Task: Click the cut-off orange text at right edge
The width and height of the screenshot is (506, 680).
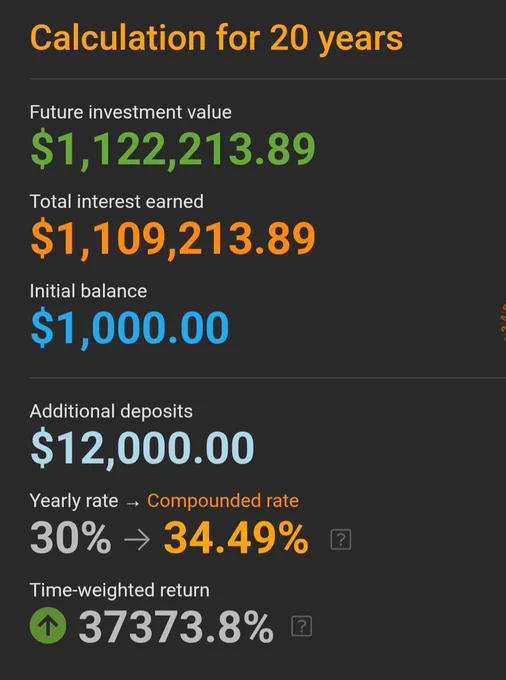Action: [x=503, y=323]
